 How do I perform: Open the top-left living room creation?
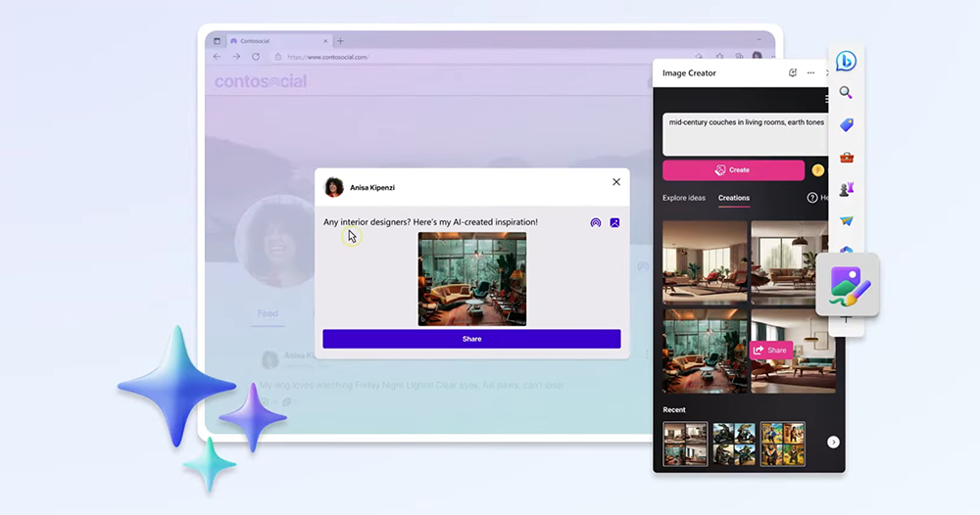coord(705,262)
